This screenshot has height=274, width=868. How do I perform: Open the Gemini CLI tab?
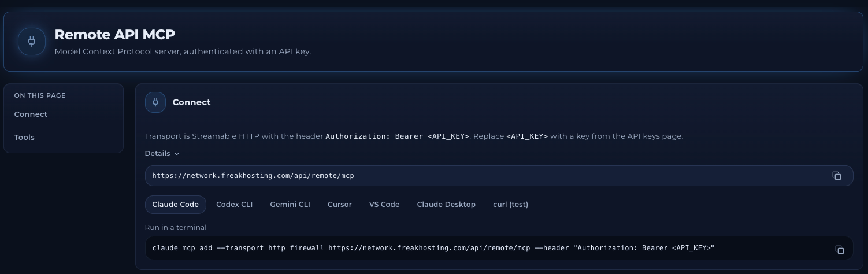pyautogui.click(x=290, y=205)
